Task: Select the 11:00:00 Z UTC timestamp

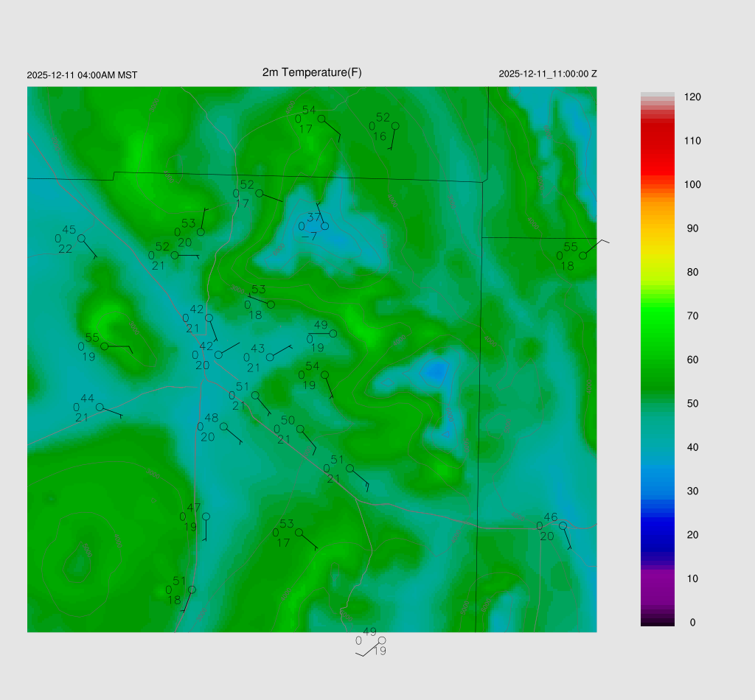Action: [548, 74]
